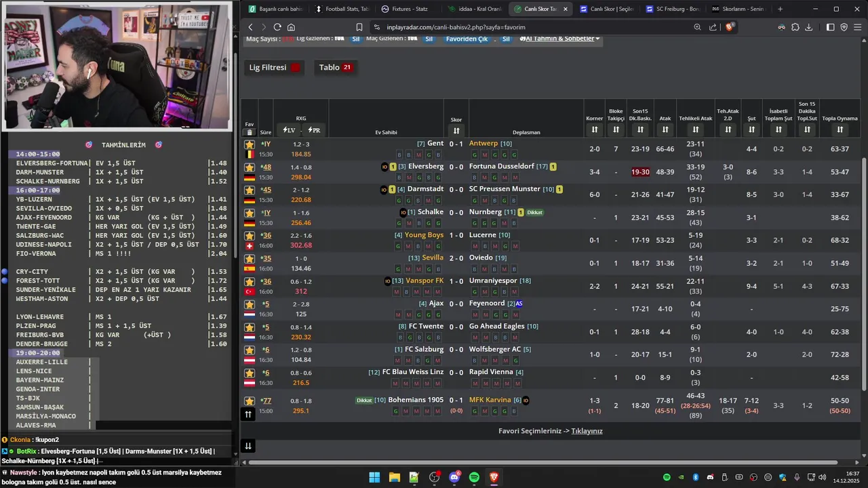Click the zoom magnifier icon in address bar

tap(697, 27)
